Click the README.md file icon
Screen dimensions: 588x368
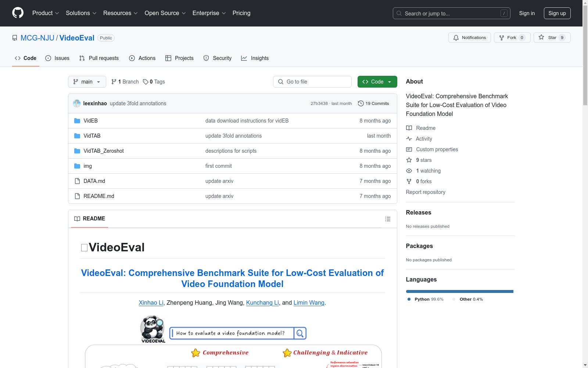point(77,196)
